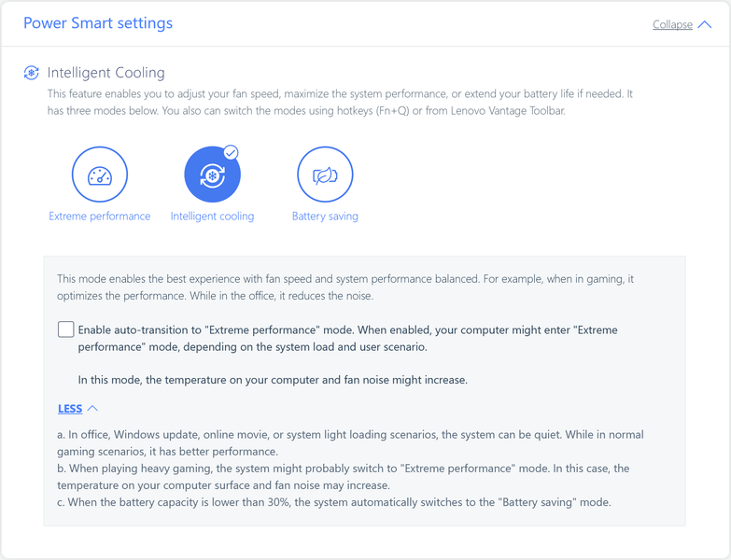Choose the "Battery saving" mode label

(x=325, y=217)
